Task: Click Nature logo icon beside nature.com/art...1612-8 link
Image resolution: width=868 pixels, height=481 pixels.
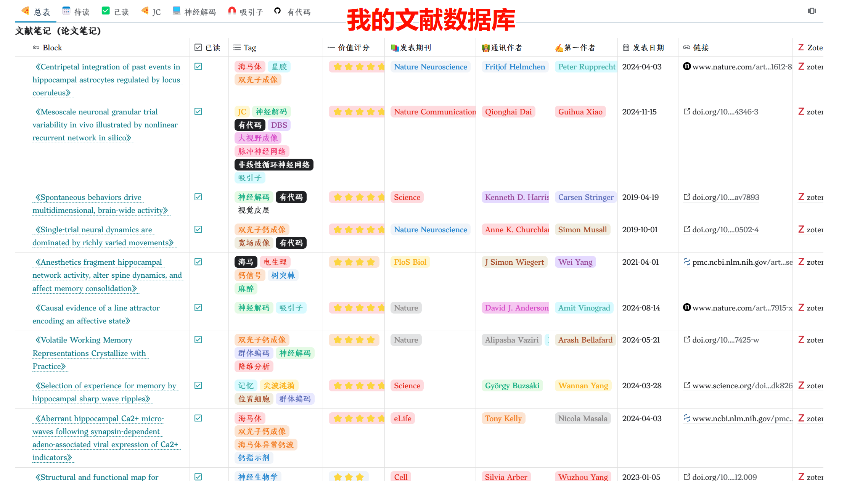Action: 687,66
